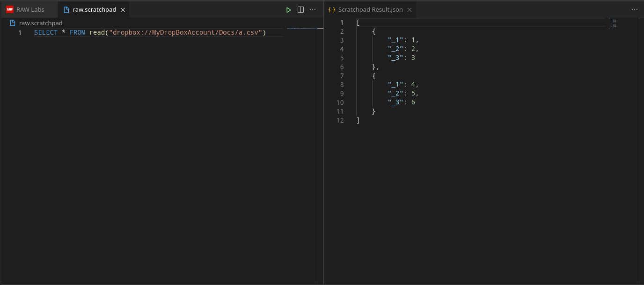Click "_3": 3 on result line 5
Image resolution: width=644 pixels, height=285 pixels.
pyautogui.click(x=402, y=58)
